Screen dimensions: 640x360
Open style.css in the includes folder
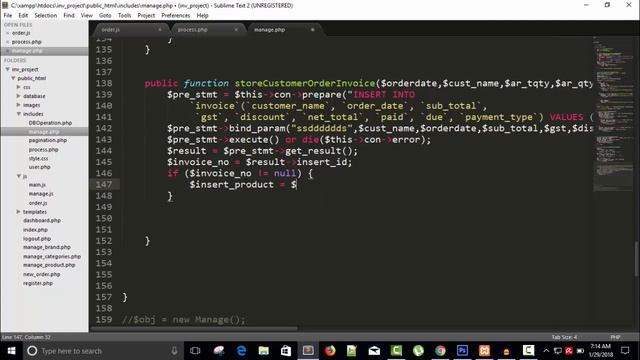pyautogui.click(x=38, y=158)
